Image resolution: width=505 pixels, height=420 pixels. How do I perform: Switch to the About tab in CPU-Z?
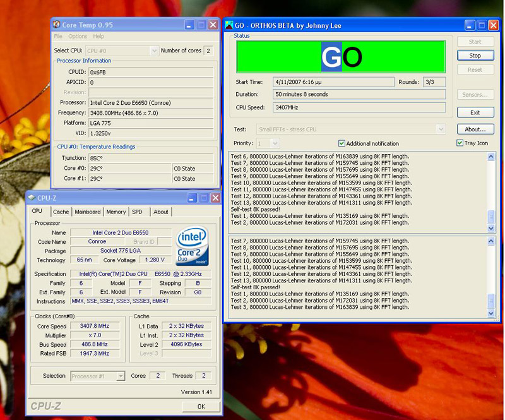click(161, 212)
